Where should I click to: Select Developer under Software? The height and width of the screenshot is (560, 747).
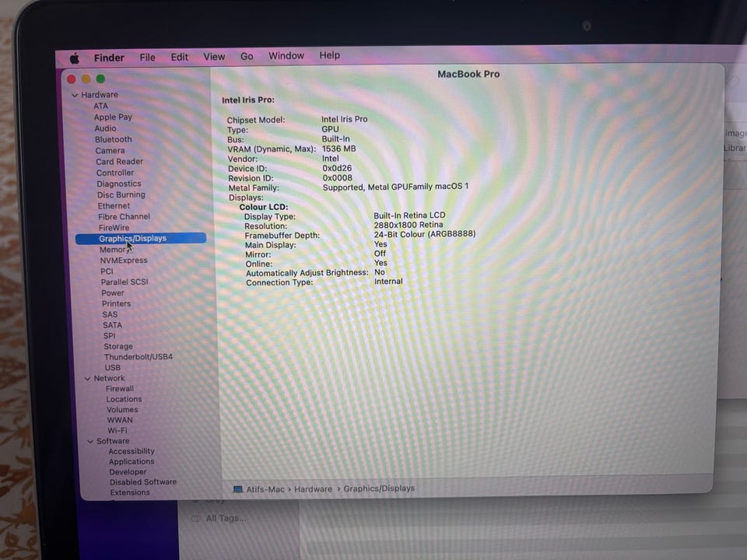128,472
